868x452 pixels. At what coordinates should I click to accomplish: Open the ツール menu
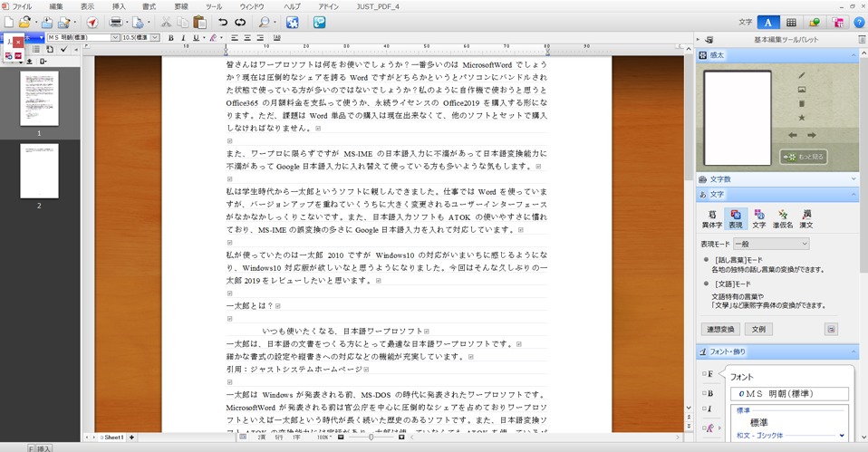tap(214, 6)
